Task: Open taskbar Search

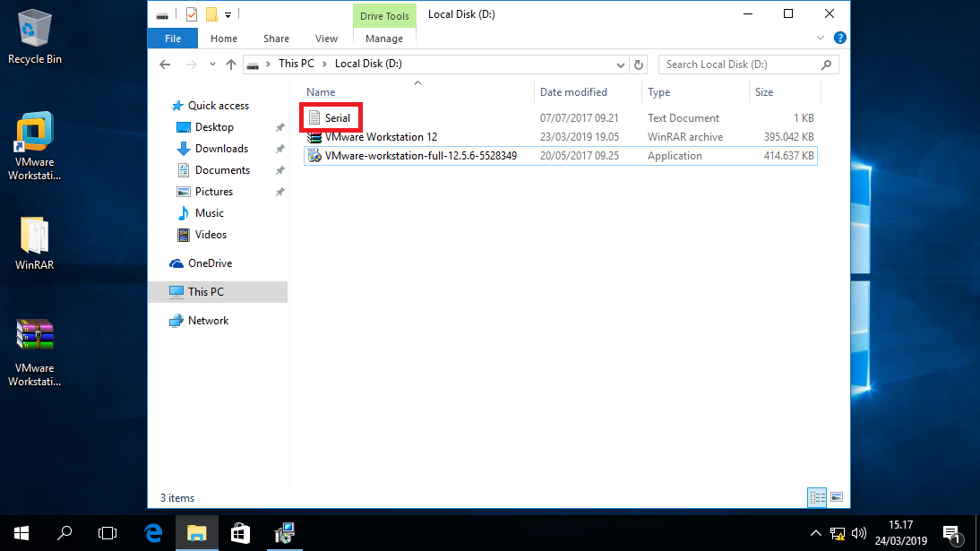Action: click(64, 533)
